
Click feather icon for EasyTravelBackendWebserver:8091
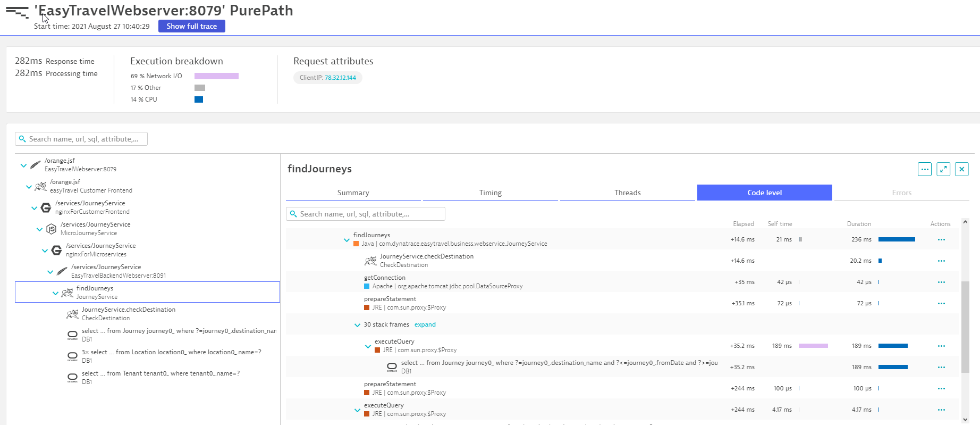point(62,271)
